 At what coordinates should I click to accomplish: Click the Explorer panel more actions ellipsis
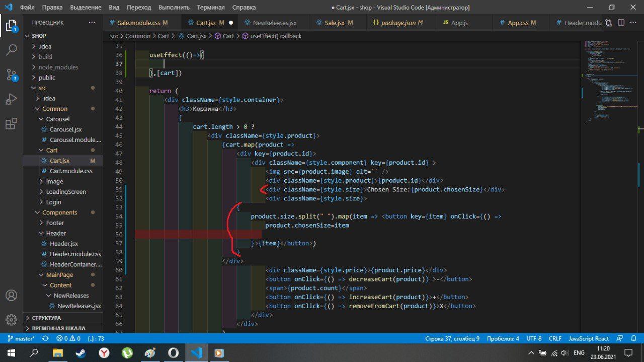coord(92,23)
